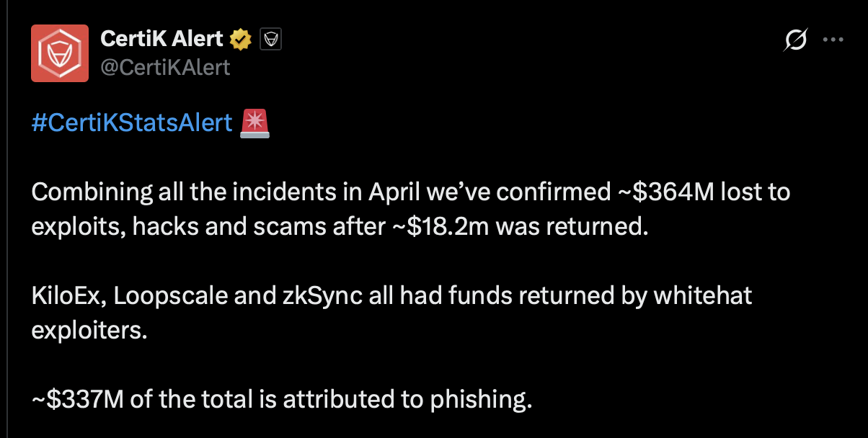This screenshot has width=868, height=438.
Task: Click the gold verified checkmark badge
Action: (240, 40)
